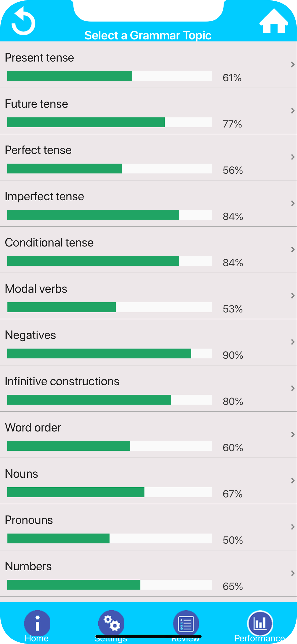297x644 pixels.
Task: Tap the back arrow icon
Action: 23,21
